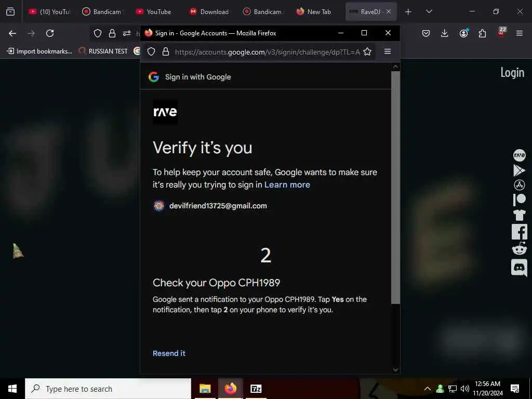Click the Google logo in Sign in header

tap(154, 77)
